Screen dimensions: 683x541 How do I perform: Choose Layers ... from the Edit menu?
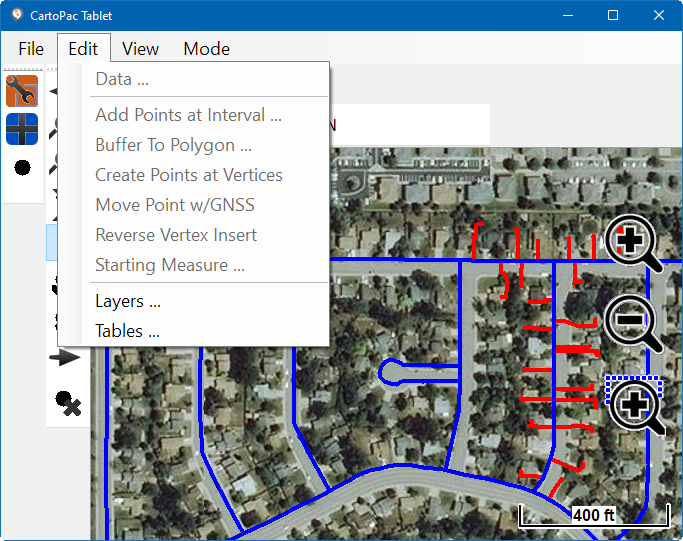tap(128, 301)
